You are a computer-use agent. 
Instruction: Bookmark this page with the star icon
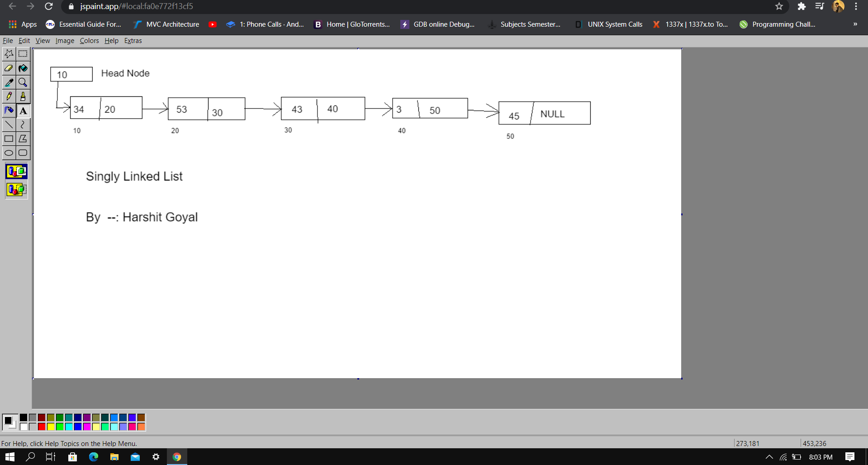click(x=779, y=6)
